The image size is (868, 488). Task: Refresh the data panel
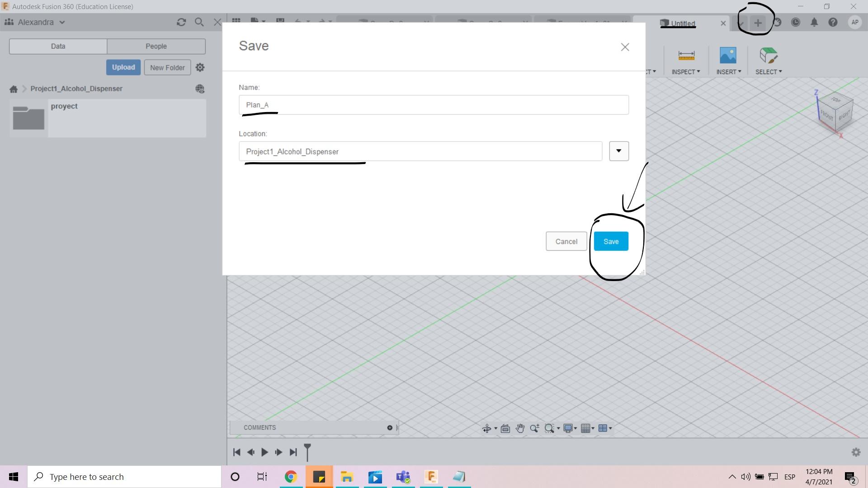click(181, 22)
